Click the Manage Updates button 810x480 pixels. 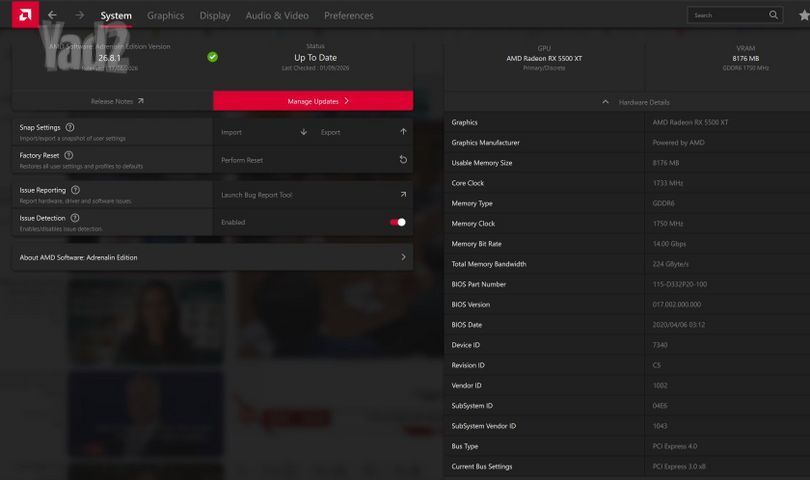[313, 101]
